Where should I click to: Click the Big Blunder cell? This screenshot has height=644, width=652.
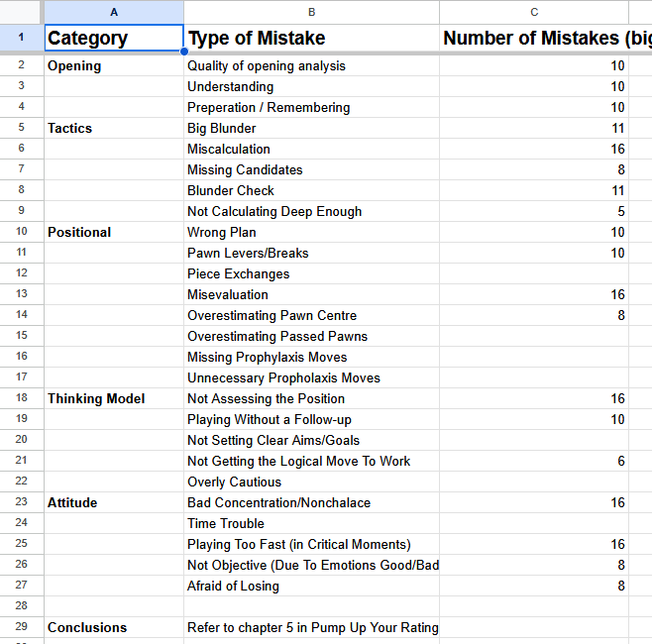pyautogui.click(x=311, y=128)
